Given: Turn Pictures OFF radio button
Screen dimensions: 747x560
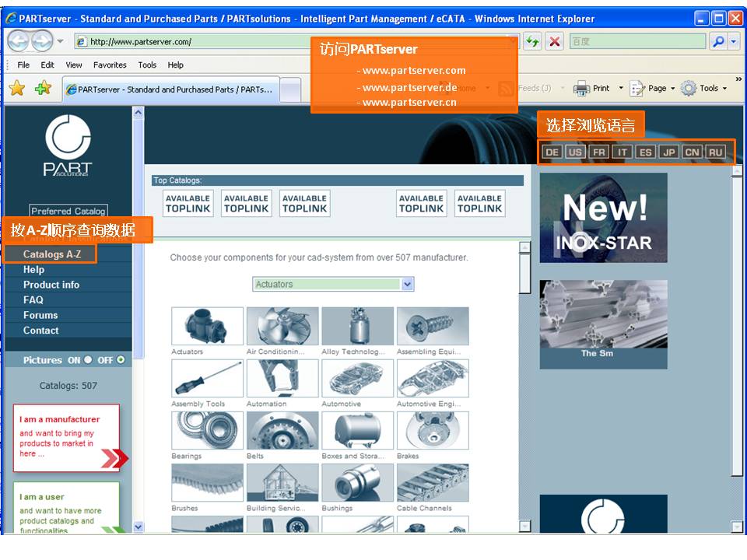Looking at the screenshot, I should click(x=121, y=360).
